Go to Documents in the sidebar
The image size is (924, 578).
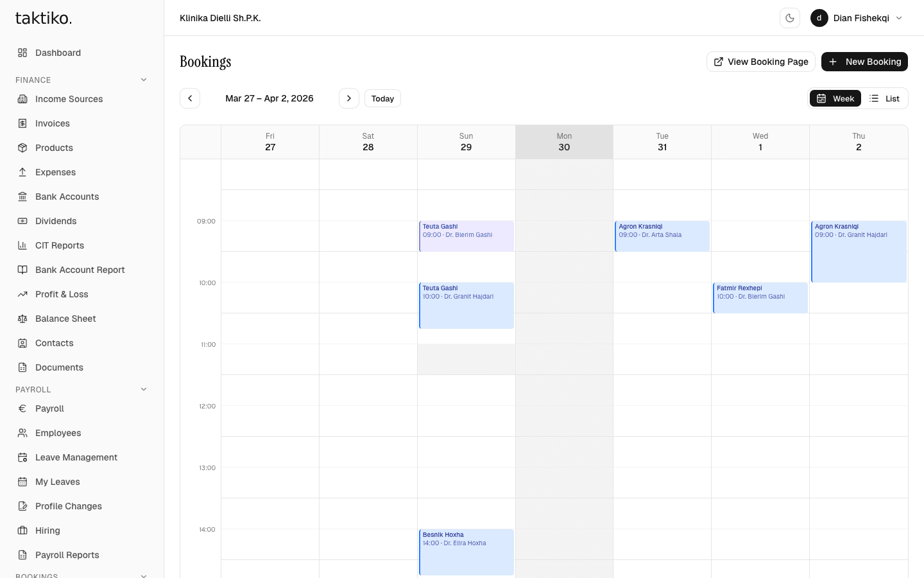59,367
